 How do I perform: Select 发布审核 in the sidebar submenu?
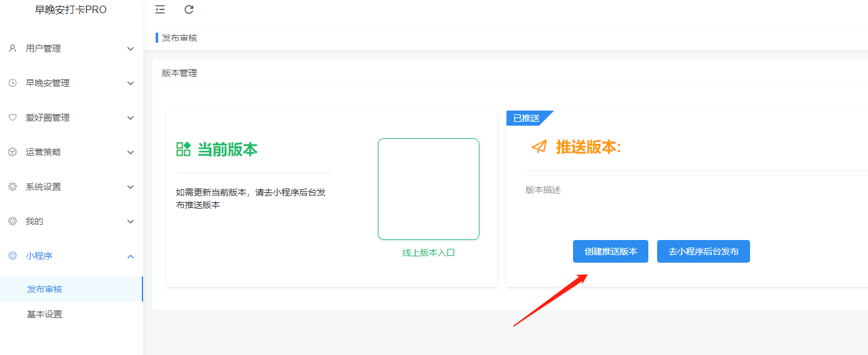click(72, 289)
